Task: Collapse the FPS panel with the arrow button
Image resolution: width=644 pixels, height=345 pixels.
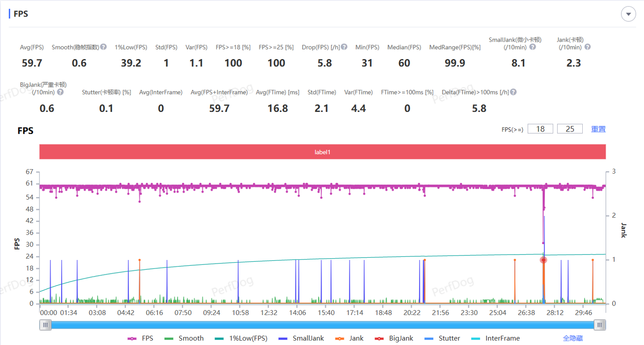Action: point(628,14)
